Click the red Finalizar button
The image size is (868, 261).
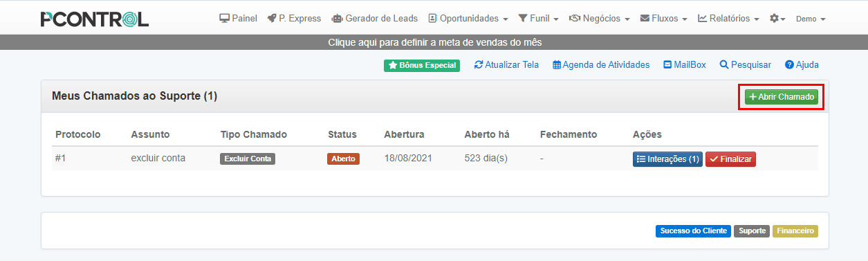pos(730,159)
